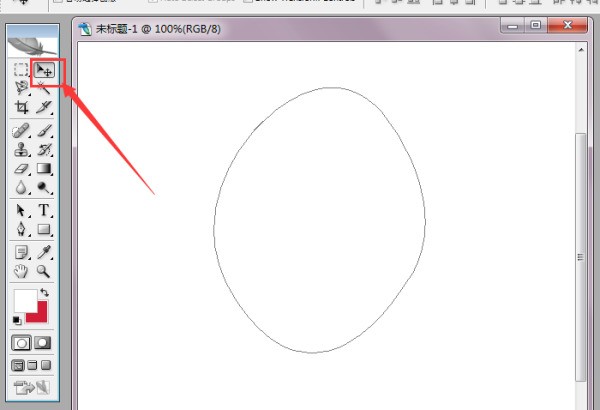
Task: Switch to Standard editing mode
Action: tap(21, 343)
